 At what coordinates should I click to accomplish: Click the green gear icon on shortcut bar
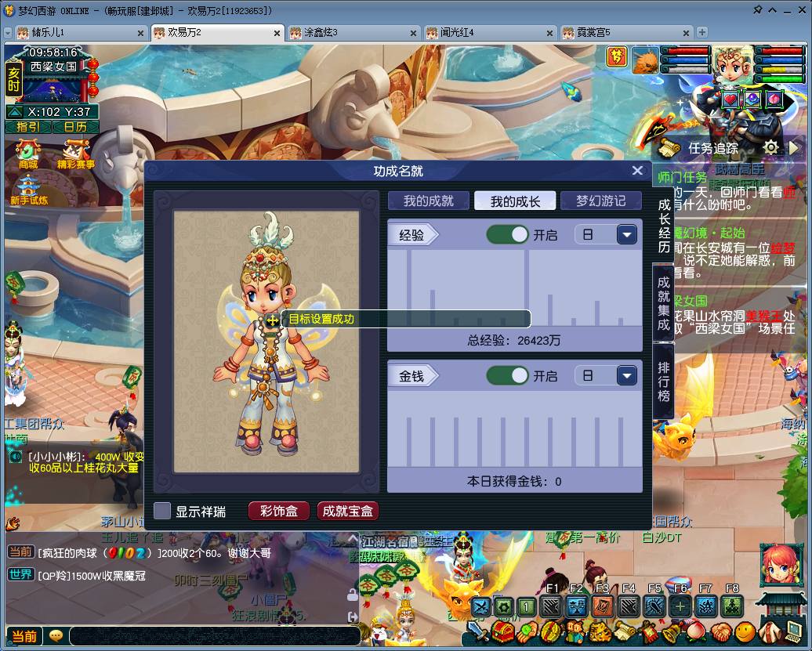(x=505, y=606)
